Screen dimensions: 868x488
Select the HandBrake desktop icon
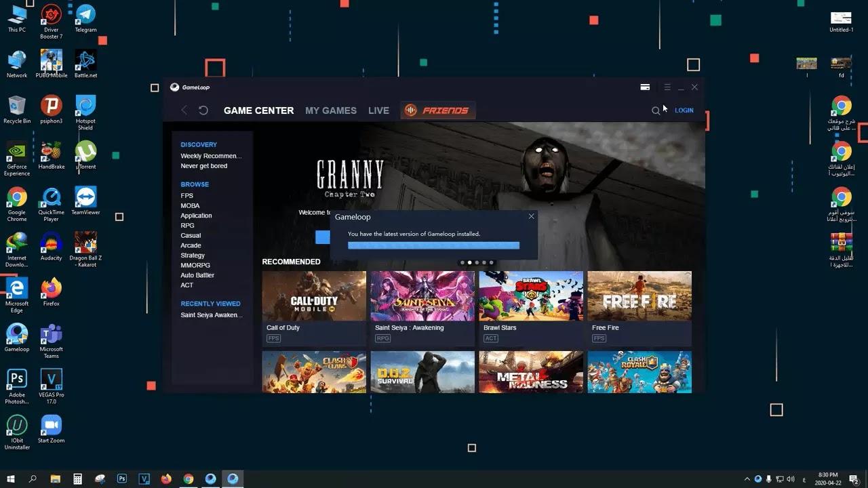pos(52,155)
